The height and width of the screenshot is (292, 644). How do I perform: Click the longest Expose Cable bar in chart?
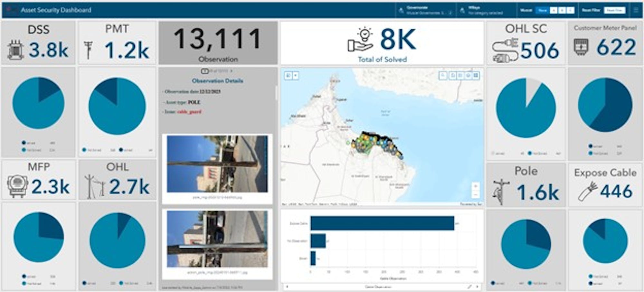(382, 223)
